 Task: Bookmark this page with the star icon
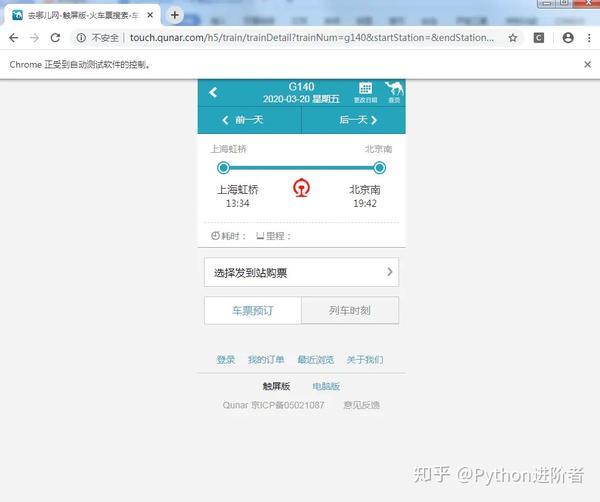[x=513, y=37]
